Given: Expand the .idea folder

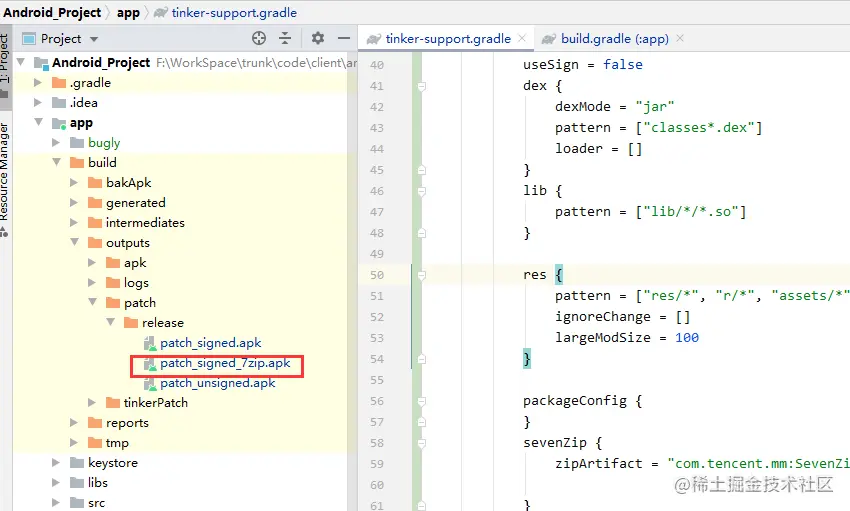Looking at the screenshot, I should click(x=38, y=102).
